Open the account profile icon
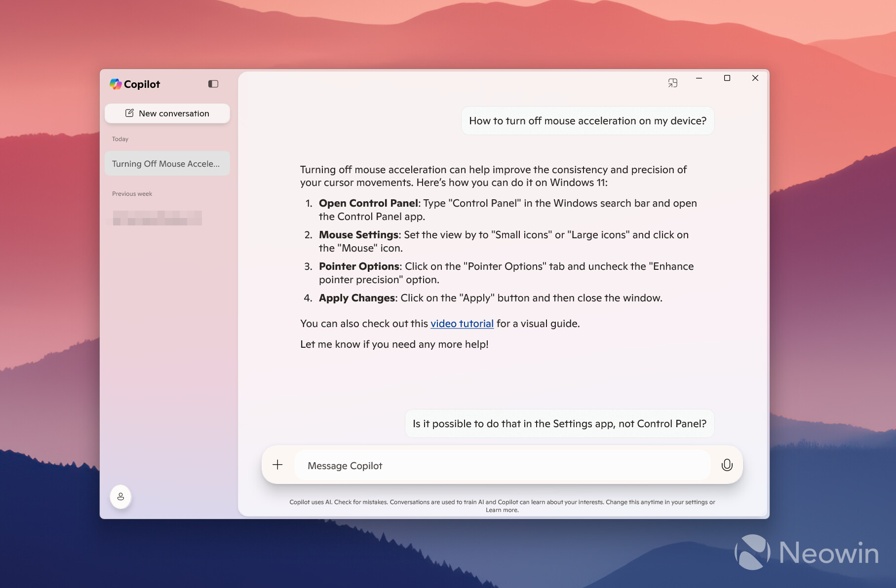The height and width of the screenshot is (588, 896). (x=120, y=497)
